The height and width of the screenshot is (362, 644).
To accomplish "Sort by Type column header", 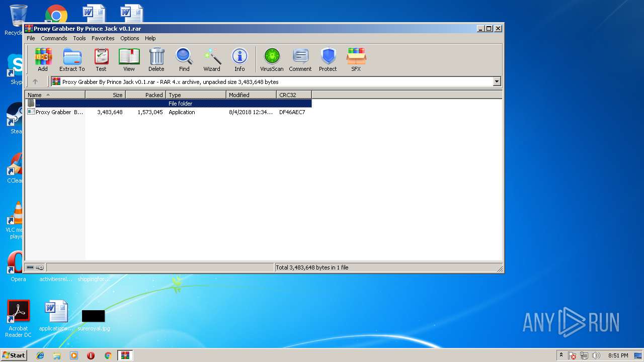I will [196, 95].
